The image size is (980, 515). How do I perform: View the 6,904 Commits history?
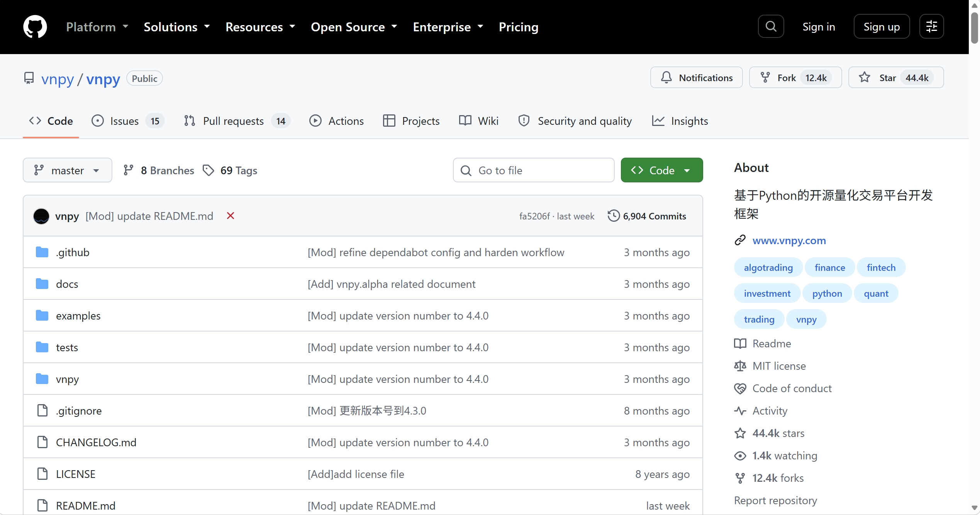[x=647, y=216]
